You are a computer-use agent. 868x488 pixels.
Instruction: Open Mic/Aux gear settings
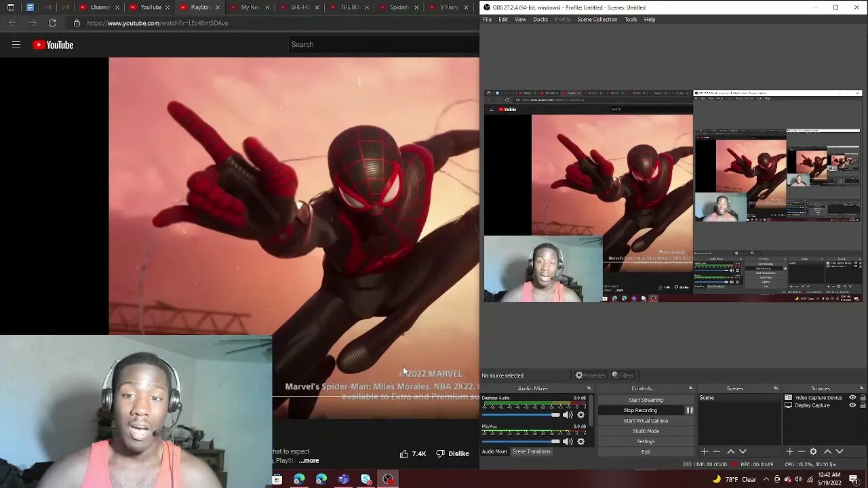tap(580, 441)
